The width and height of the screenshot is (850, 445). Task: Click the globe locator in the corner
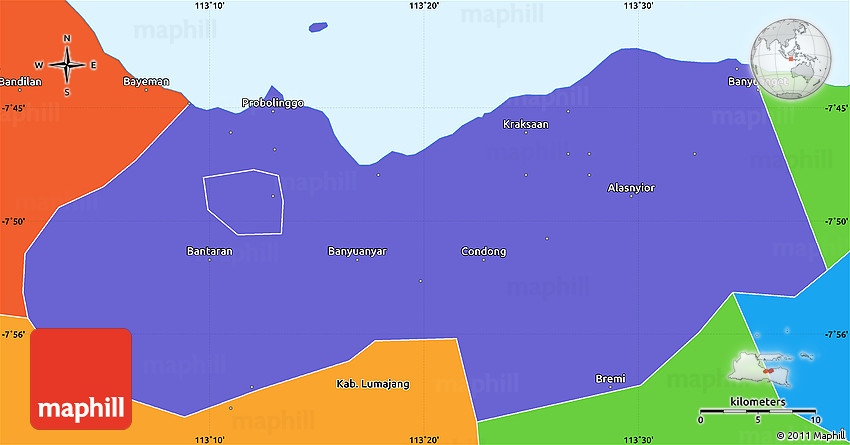[796, 59]
